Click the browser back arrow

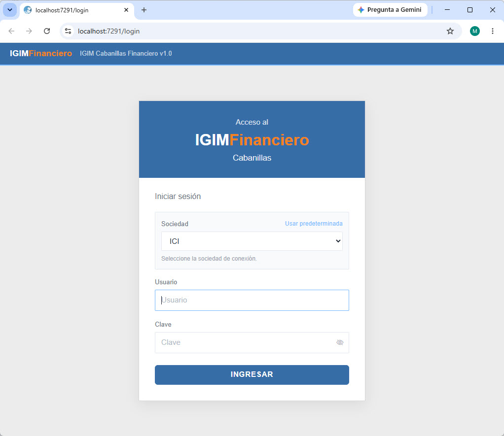point(11,31)
